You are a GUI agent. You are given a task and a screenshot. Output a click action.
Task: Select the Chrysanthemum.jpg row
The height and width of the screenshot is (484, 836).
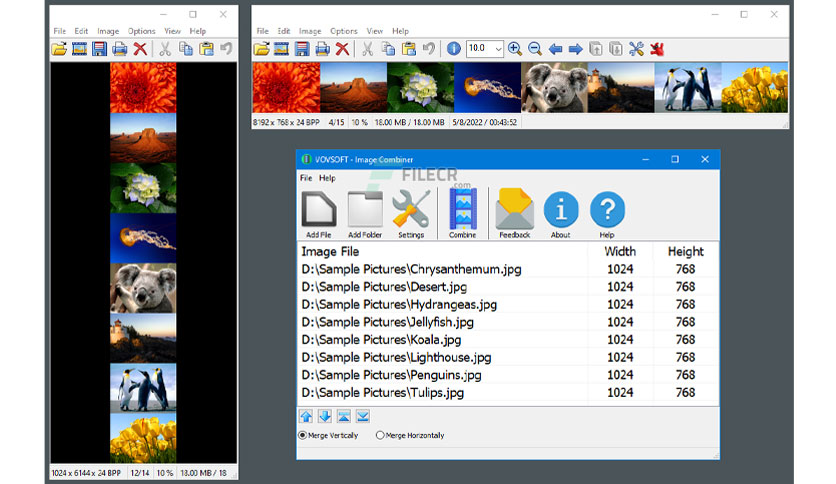[508, 269]
